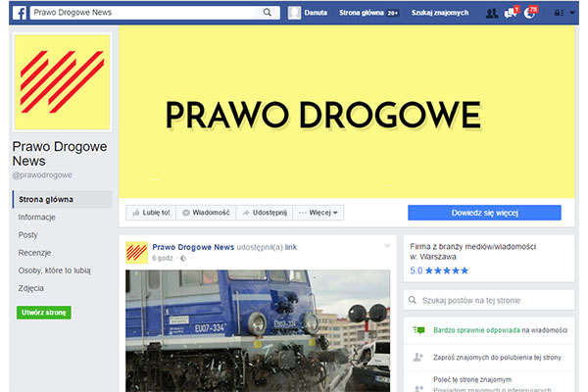Click the public globe icon beside timestamp
Screen dimensions: 588x392
[183, 258]
